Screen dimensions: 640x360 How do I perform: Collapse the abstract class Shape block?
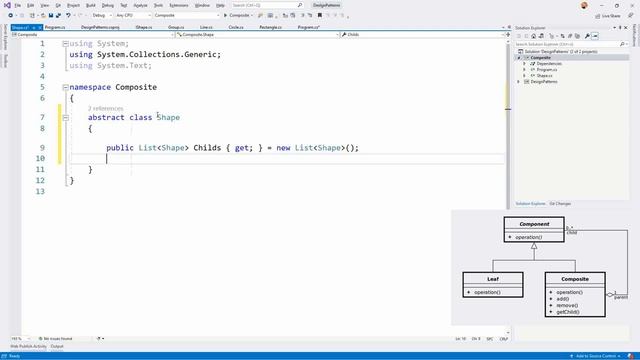coord(65,118)
